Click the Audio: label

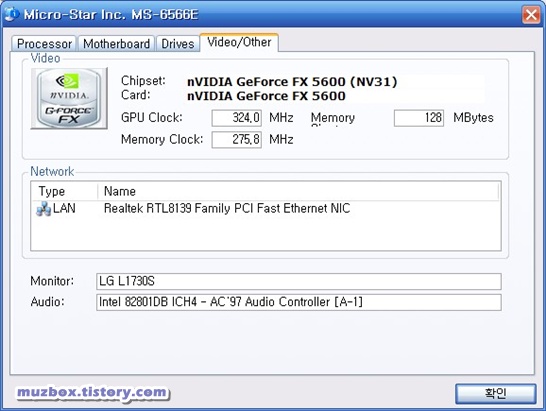click(x=48, y=302)
